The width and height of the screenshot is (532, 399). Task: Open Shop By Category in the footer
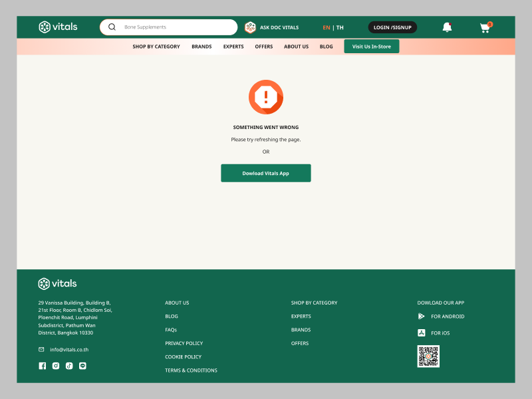click(x=314, y=303)
